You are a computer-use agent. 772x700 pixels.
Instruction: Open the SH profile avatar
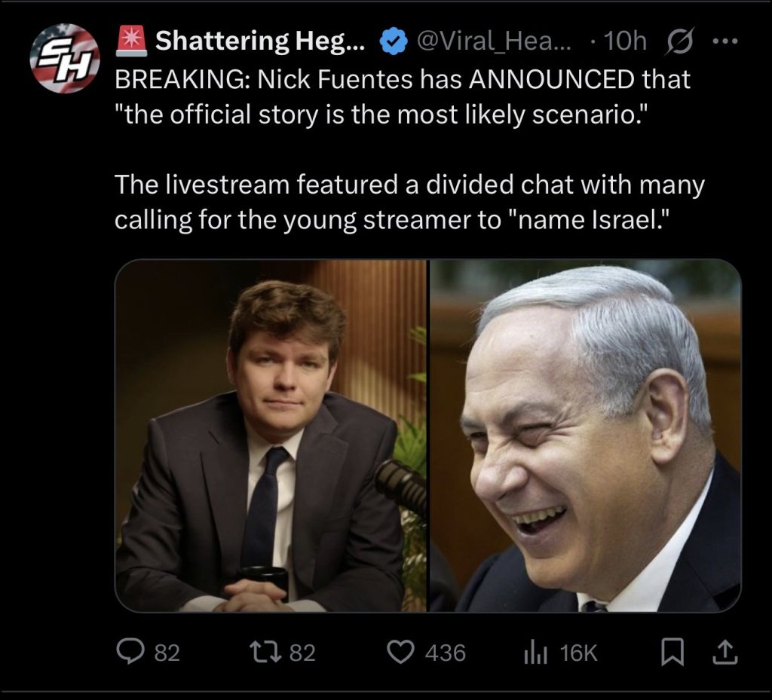tap(65, 58)
